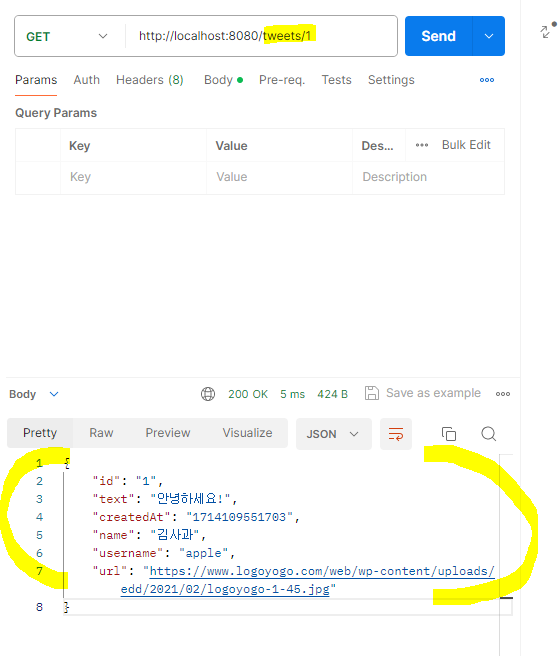This screenshot has width=559, height=656.
Task: Open the Tests tab
Action: coord(336,80)
